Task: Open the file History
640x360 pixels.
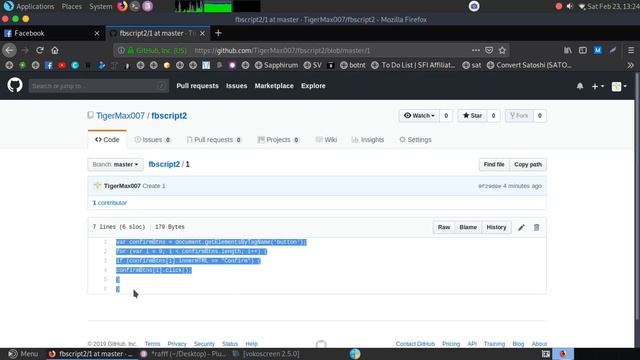Action: click(x=496, y=227)
